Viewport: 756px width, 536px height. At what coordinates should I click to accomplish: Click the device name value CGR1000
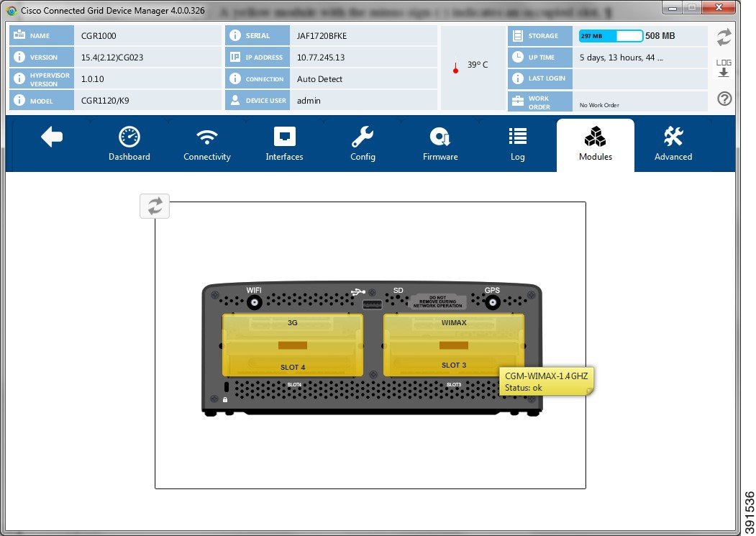click(99, 36)
